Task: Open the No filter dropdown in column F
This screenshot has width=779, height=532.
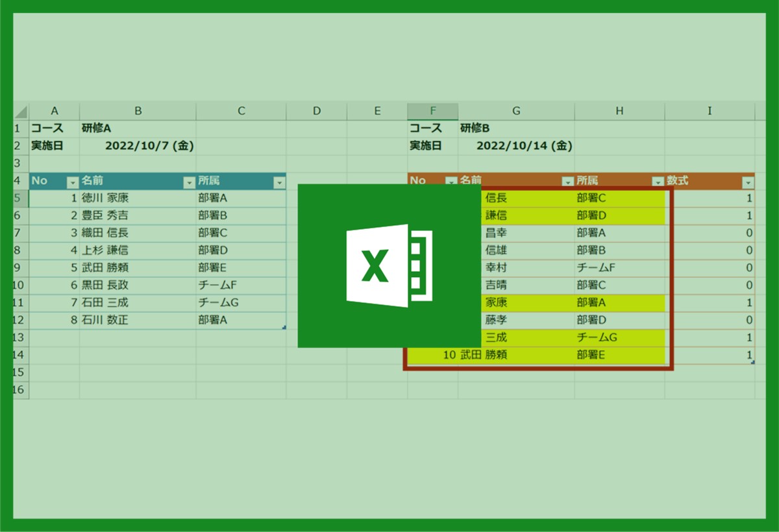Action: point(451,182)
